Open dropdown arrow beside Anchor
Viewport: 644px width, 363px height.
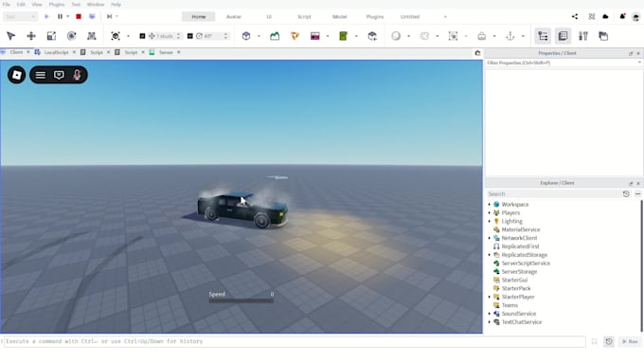coord(523,36)
